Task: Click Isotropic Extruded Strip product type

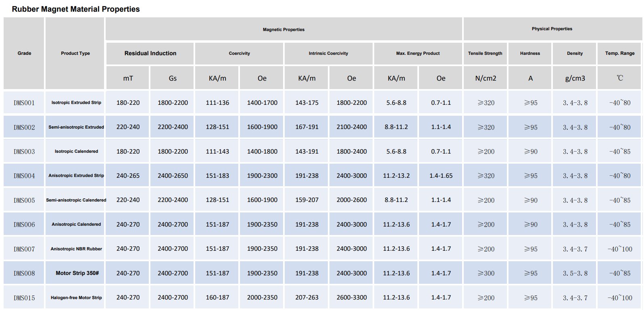Action: click(76, 102)
